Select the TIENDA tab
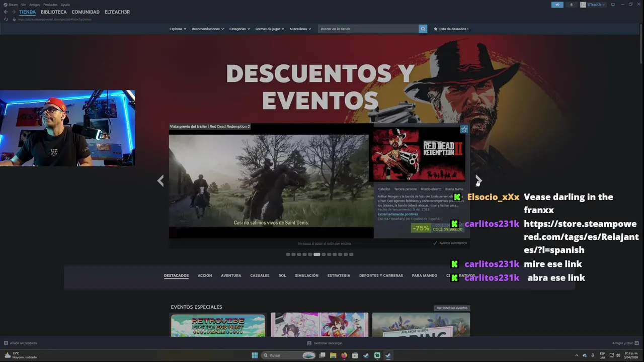This screenshot has height=362, width=644. pos(28,12)
